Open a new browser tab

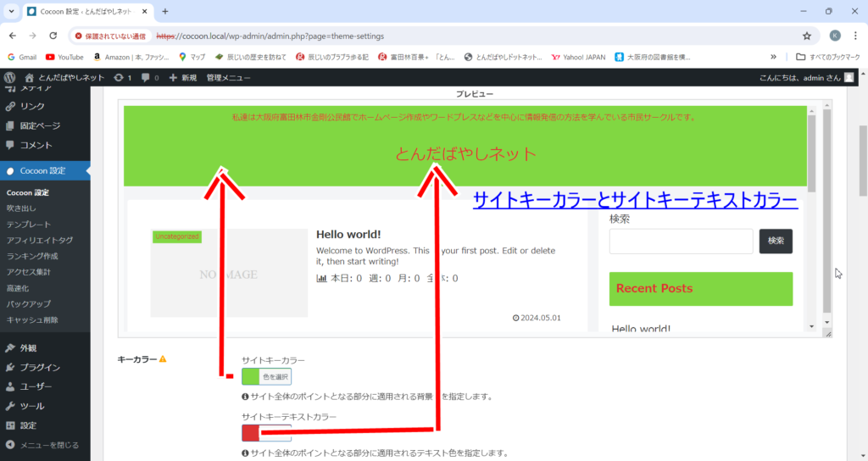point(165,12)
